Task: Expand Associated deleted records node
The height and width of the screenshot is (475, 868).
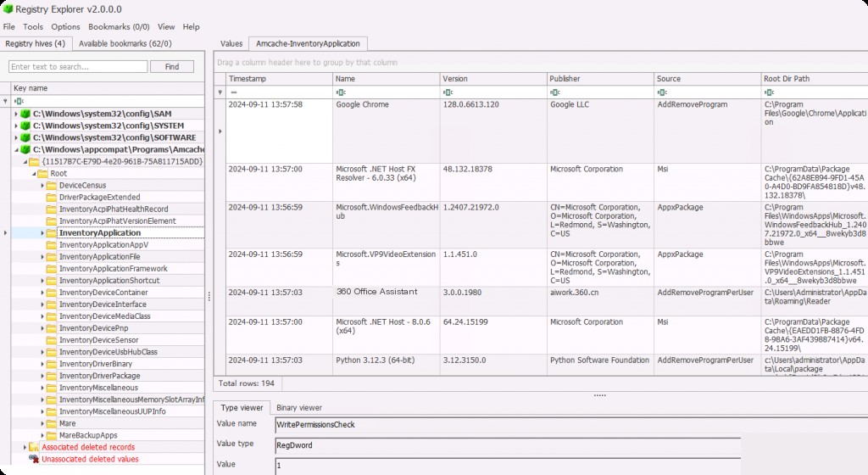Action: tap(25, 447)
